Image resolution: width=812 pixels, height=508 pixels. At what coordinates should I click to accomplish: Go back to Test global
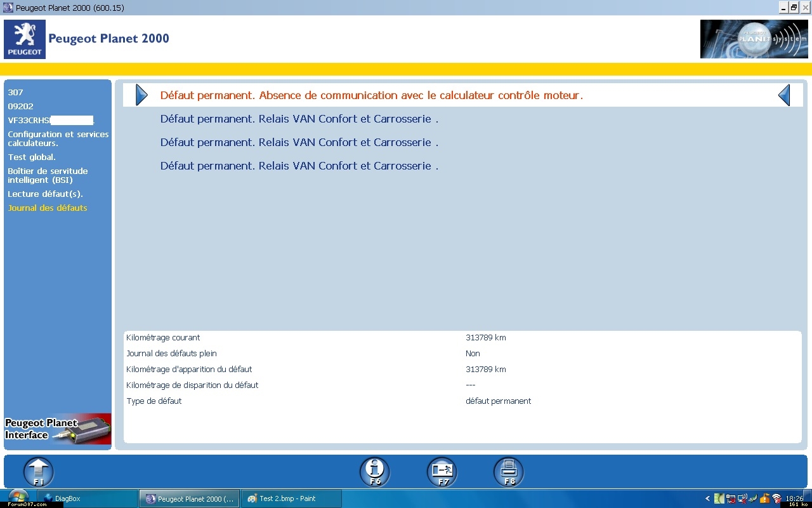(x=32, y=157)
